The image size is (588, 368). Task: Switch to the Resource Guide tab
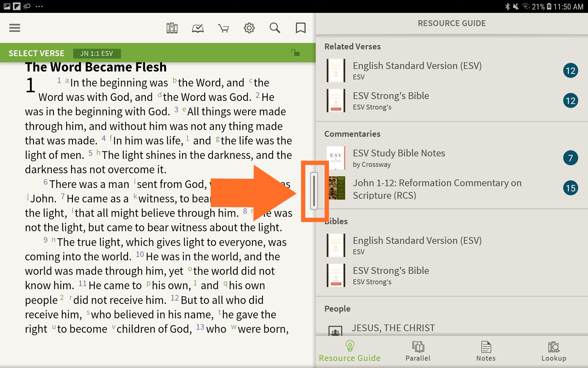[350, 351]
